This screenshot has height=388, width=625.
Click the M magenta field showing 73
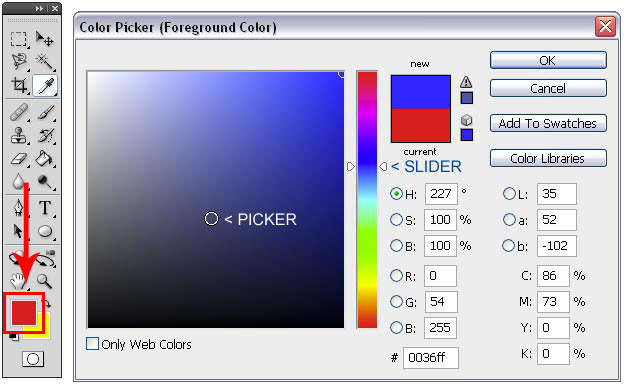[553, 301]
